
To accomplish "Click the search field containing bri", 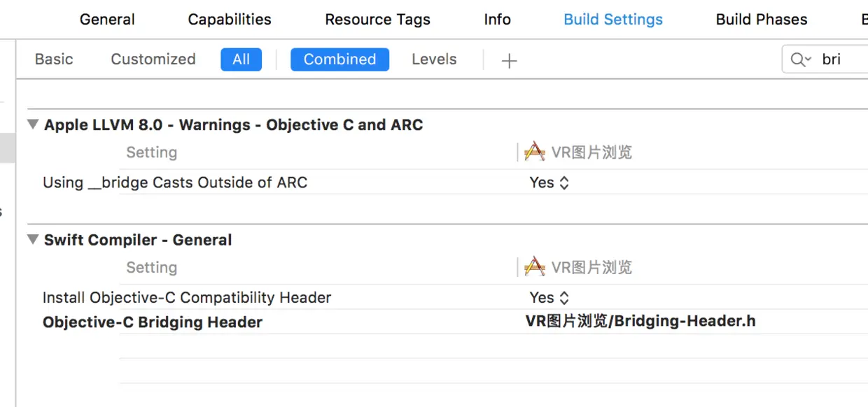I will 840,59.
